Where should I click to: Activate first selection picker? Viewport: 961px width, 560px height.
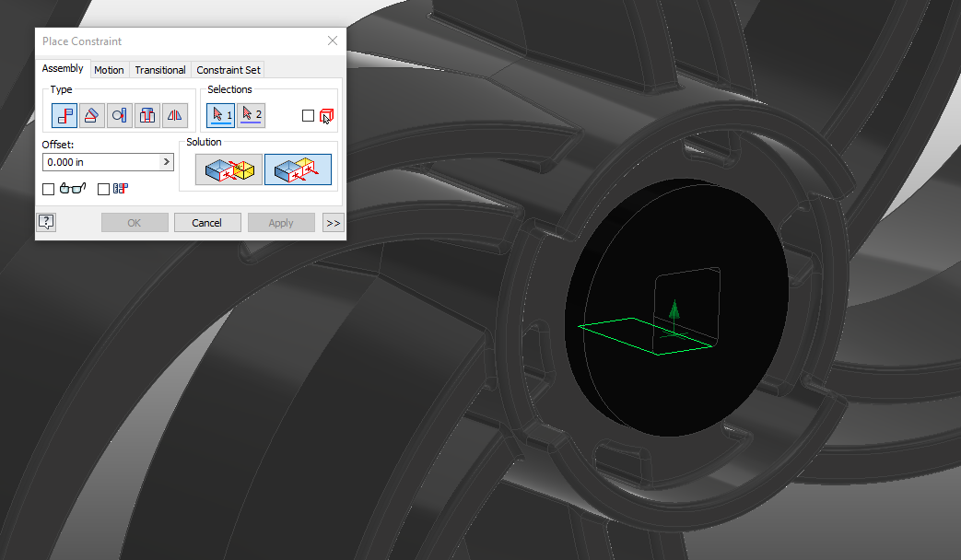(x=220, y=115)
